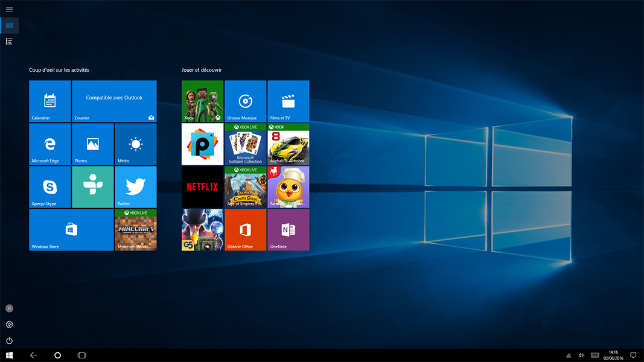Click the Obtenir Office tile

(x=245, y=230)
